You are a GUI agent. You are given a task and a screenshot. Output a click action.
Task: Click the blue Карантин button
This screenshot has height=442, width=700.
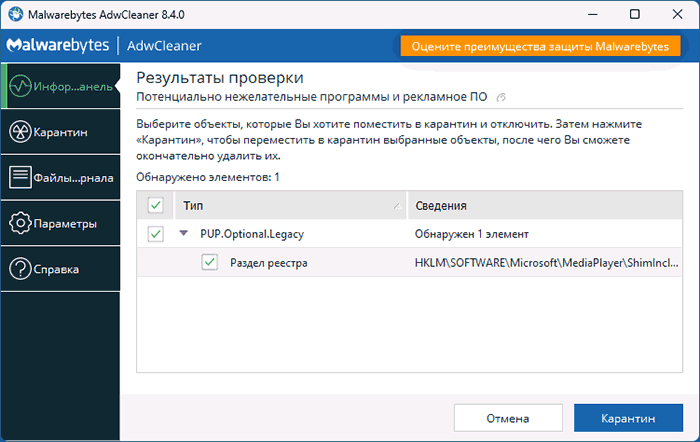coord(628,418)
